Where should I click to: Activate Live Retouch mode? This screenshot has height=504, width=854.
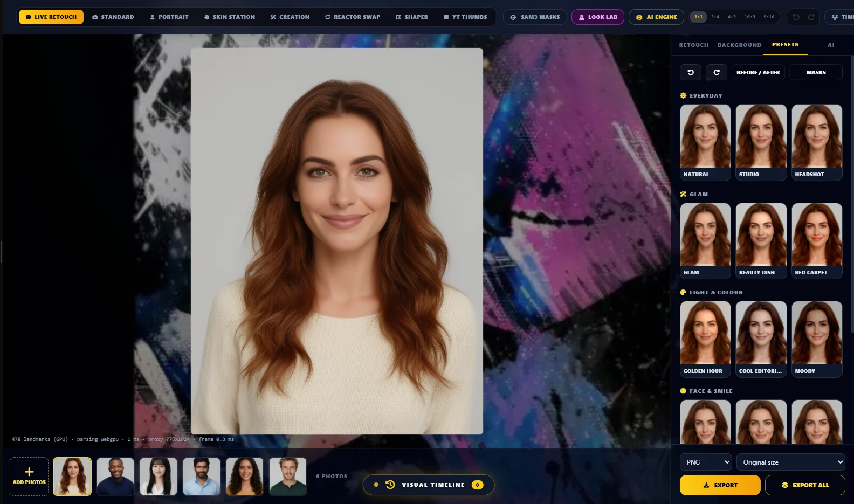51,17
